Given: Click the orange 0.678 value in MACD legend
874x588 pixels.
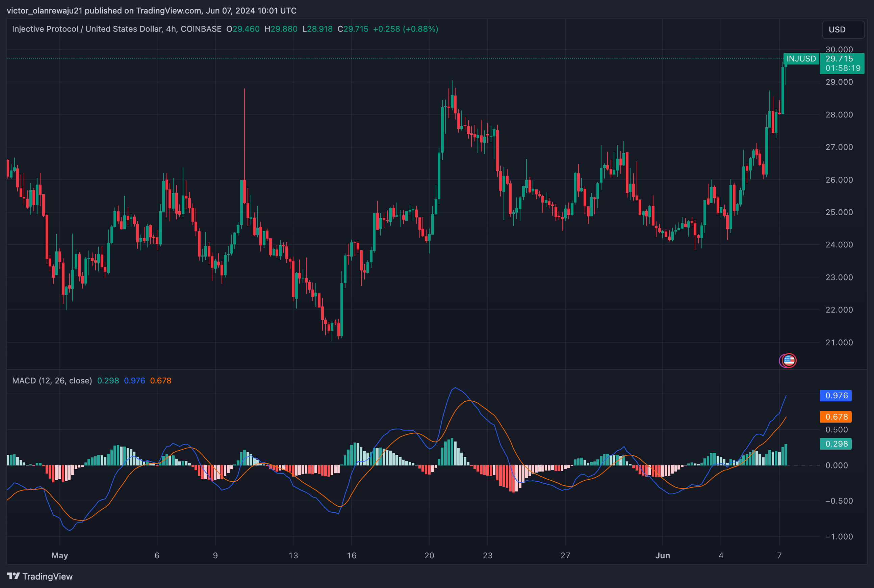Looking at the screenshot, I should point(160,381).
